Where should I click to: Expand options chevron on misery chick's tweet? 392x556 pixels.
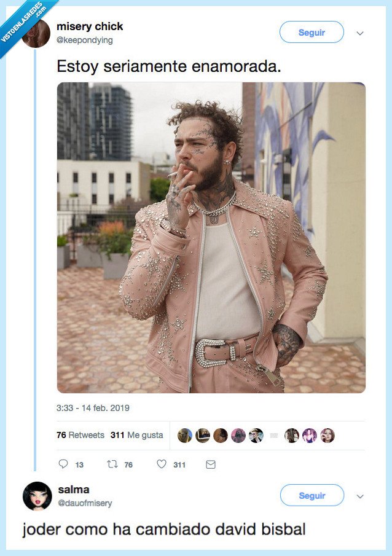point(360,33)
